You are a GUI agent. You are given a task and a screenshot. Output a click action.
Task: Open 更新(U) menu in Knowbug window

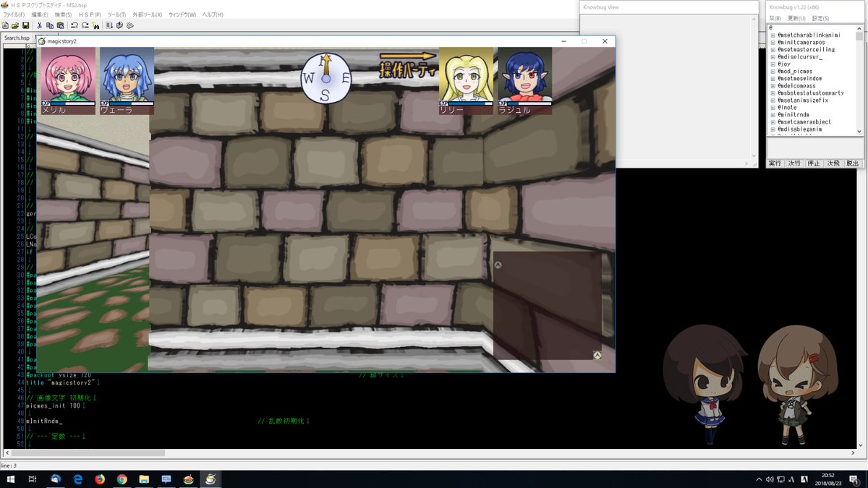coord(796,18)
